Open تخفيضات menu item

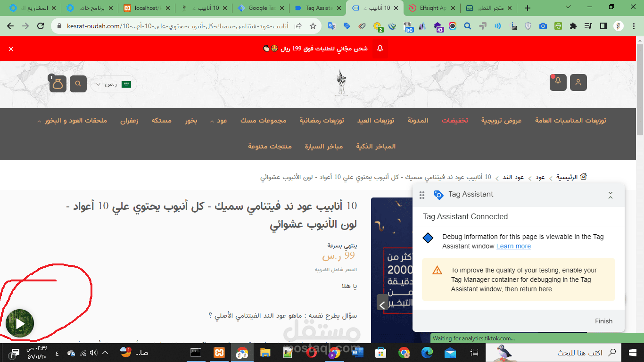coord(455,121)
